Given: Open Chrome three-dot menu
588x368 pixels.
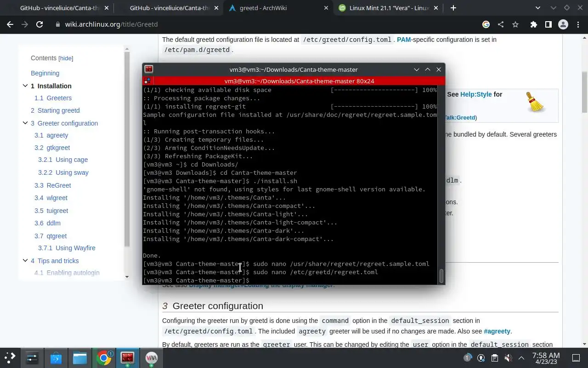Looking at the screenshot, I should [578, 24].
